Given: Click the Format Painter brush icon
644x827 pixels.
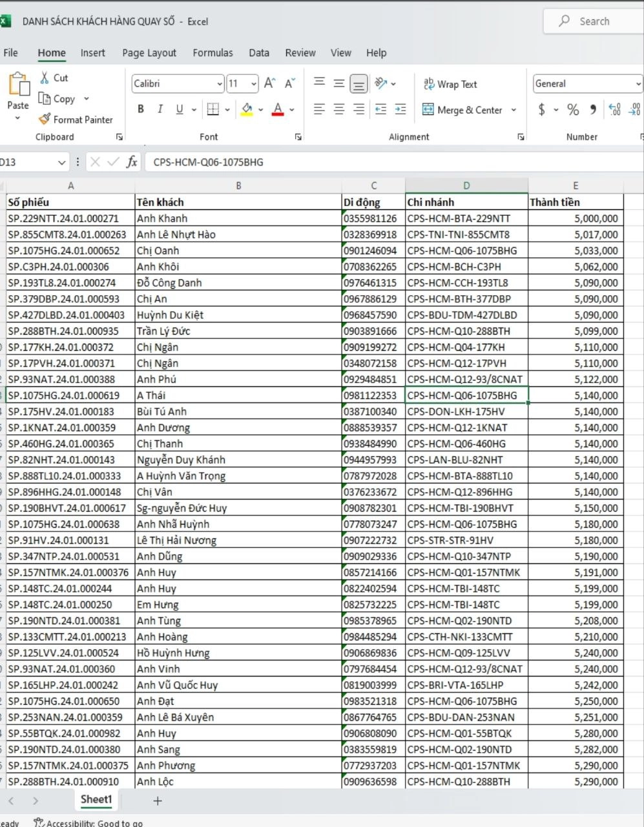Looking at the screenshot, I should tap(44, 120).
